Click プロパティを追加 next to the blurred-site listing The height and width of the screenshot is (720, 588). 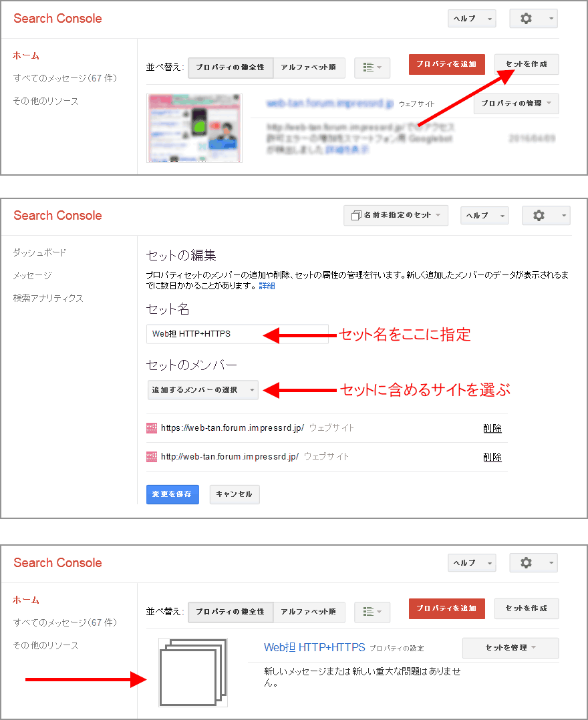446,64
